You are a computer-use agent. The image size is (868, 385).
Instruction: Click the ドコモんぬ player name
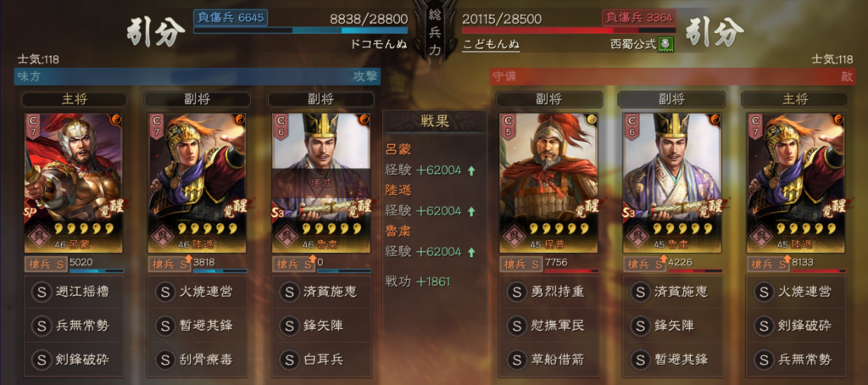(379, 44)
